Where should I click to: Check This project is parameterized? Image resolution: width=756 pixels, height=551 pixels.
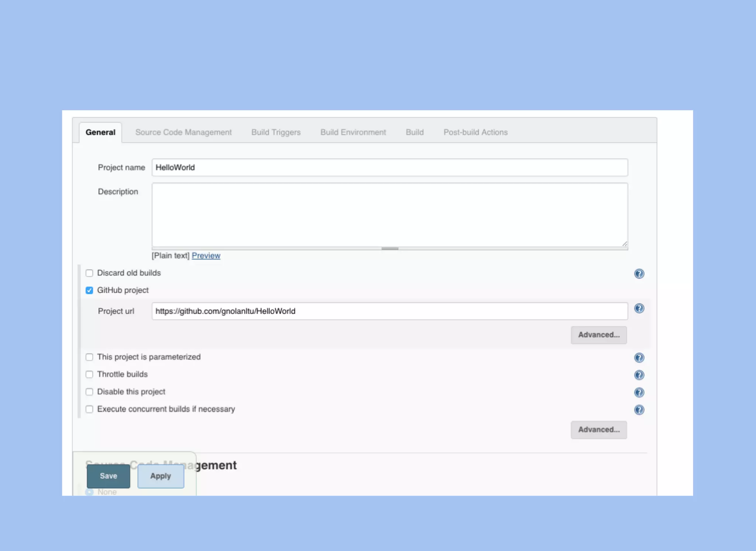[x=89, y=357]
